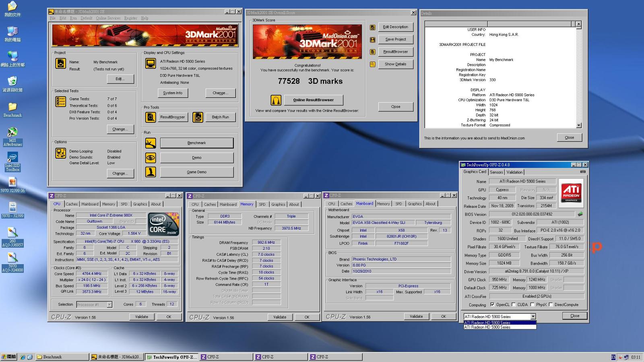The height and width of the screenshot is (362, 644).
Task: Click the Edit button in Project section
Action: pos(120,79)
